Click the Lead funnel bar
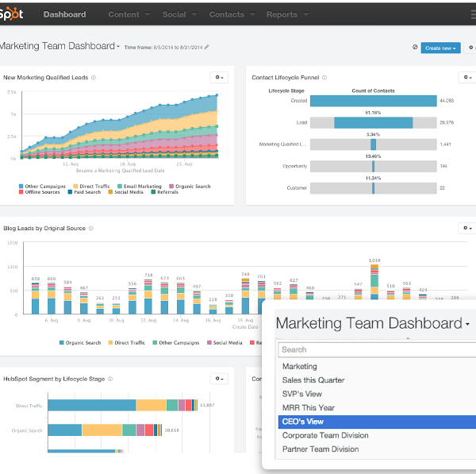Viewport: 476px width, 474px height. coord(374,123)
